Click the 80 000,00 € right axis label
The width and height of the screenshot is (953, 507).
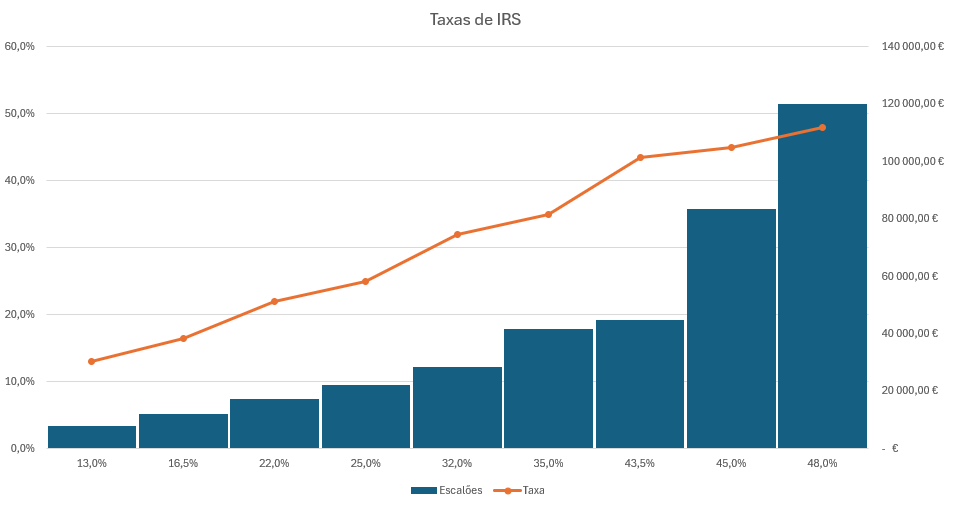click(909, 218)
